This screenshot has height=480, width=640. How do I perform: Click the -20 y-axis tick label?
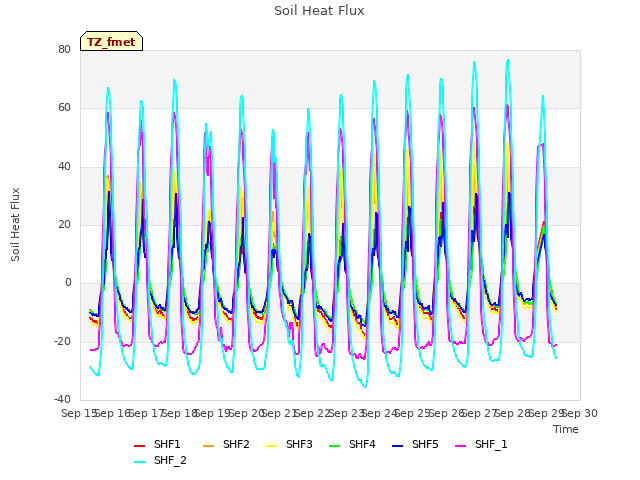[62, 341]
